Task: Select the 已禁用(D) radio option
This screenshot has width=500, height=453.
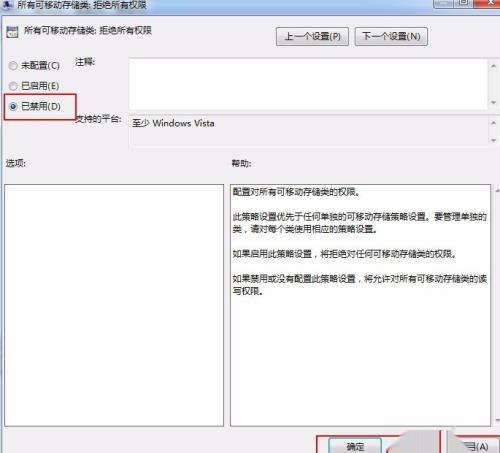Action: click(35, 106)
